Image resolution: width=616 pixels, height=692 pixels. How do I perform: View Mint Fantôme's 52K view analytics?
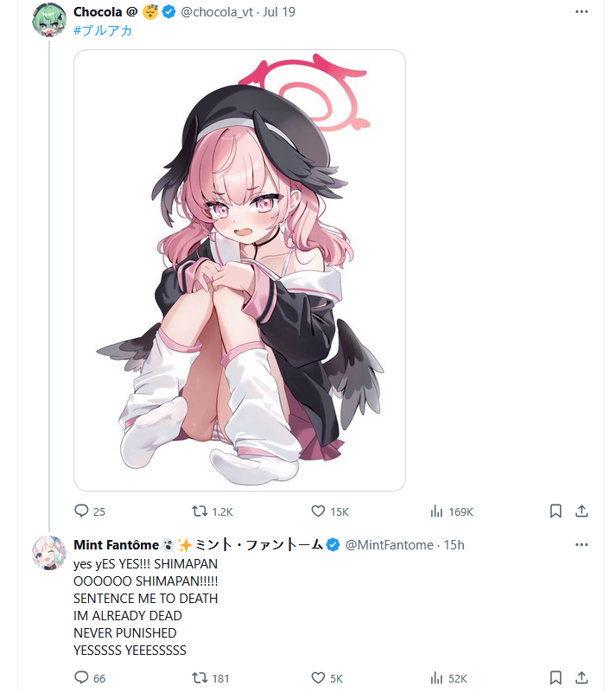(x=436, y=677)
